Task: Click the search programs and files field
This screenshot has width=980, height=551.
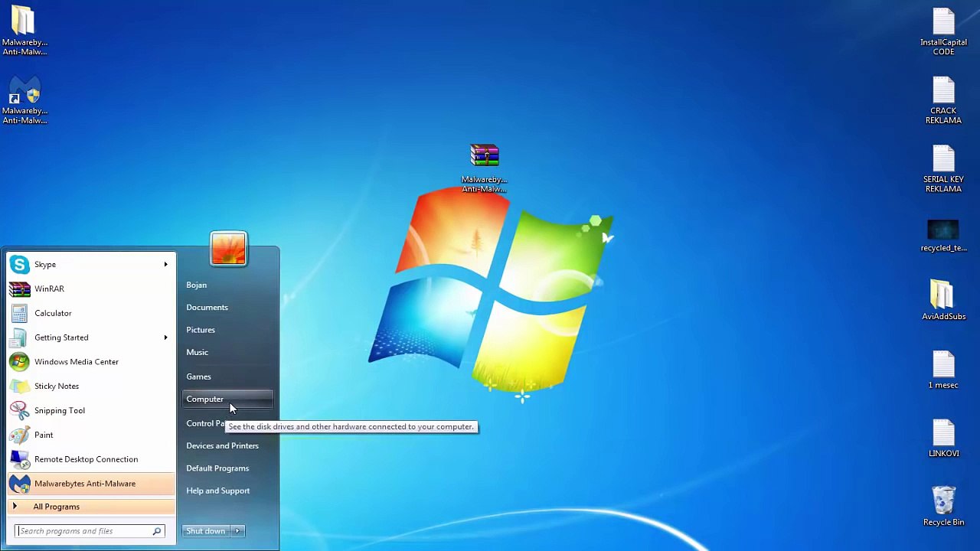Action: pos(83,531)
